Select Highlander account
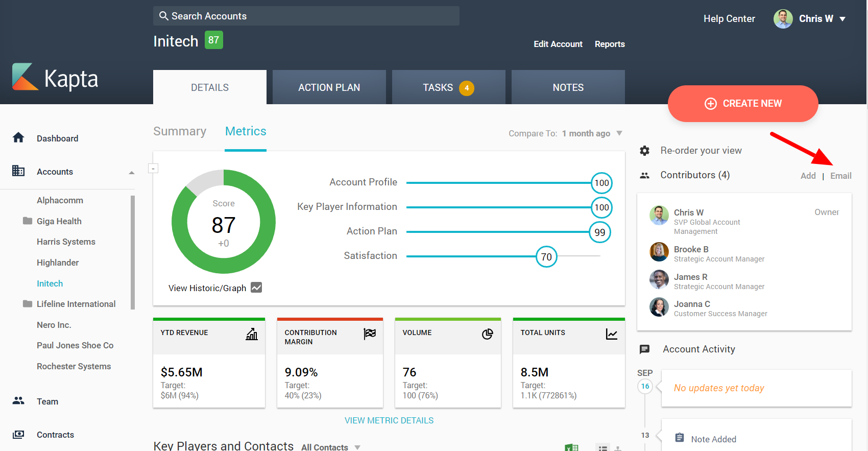Viewport: 868px width, 451px height. point(58,263)
